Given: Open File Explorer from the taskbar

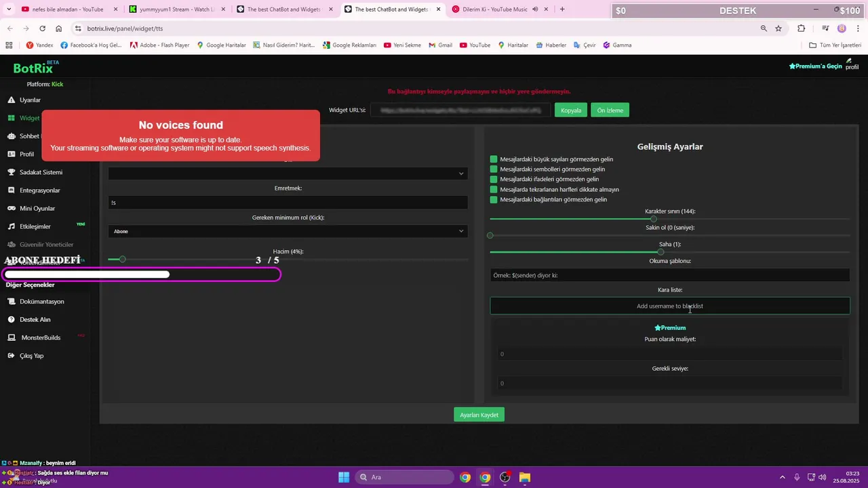Looking at the screenshot, I should pyautogui.click(x=525, y=477).
